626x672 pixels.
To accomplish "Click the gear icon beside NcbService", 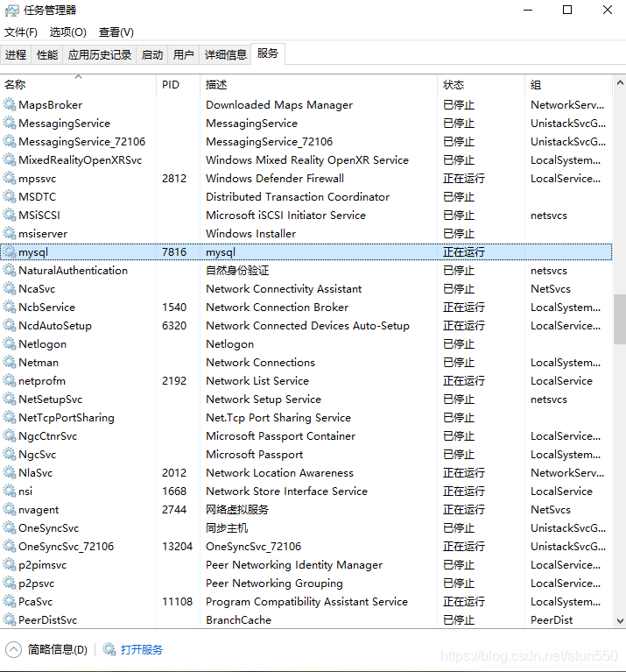I will pos(10,308).
